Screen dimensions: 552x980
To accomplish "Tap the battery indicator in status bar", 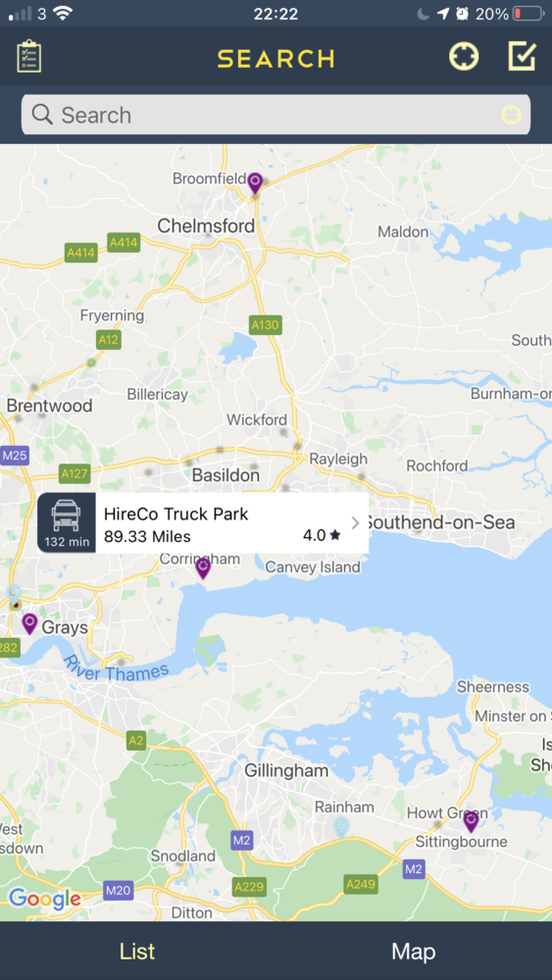I will point(527,14).
